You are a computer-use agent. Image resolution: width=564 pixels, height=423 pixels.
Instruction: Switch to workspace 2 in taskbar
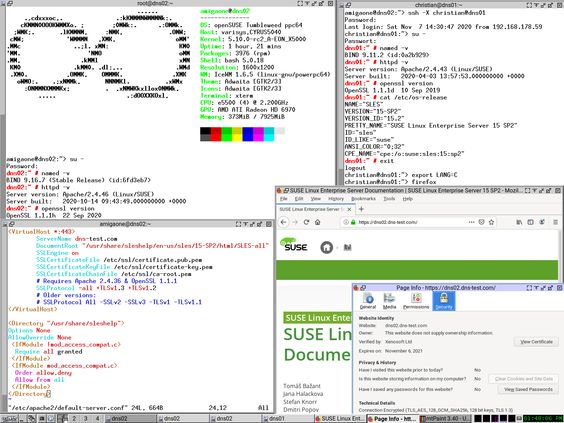pos(74,419)
